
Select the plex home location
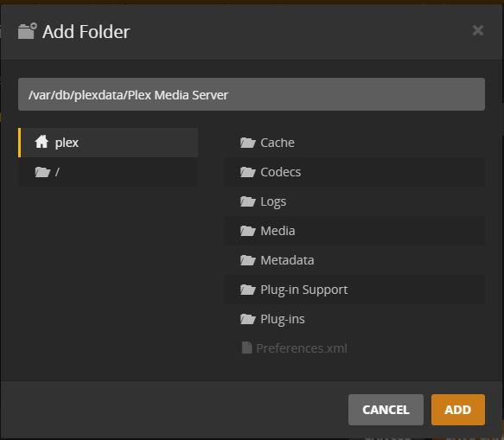click(x=108, y=143)
